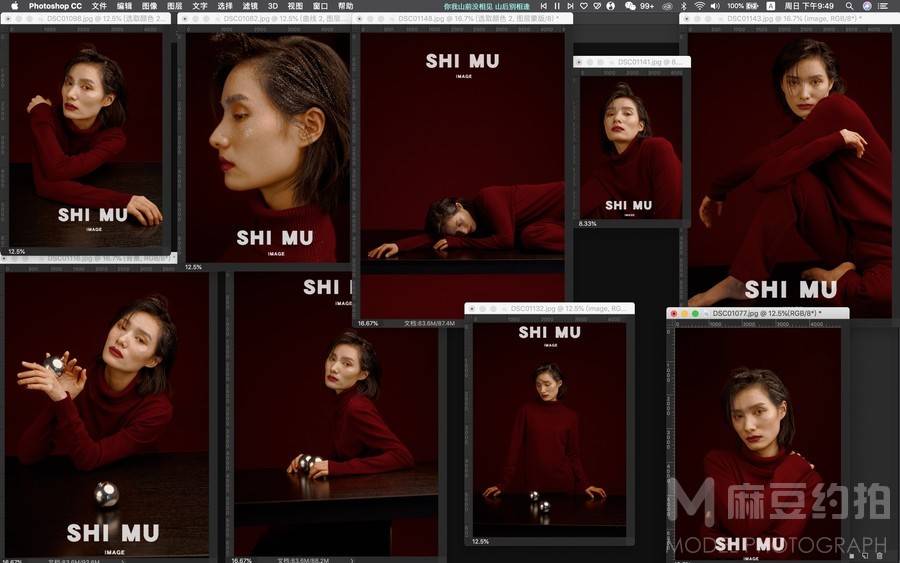Screen dimensions: 900x563
Task: Open the 3D menu
Action: click(x=273, y=6)
